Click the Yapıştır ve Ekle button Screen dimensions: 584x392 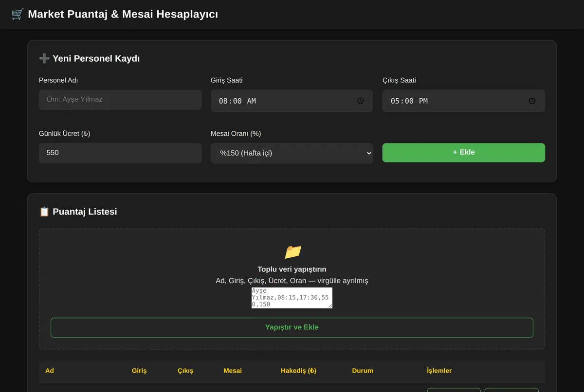point(292,327)
